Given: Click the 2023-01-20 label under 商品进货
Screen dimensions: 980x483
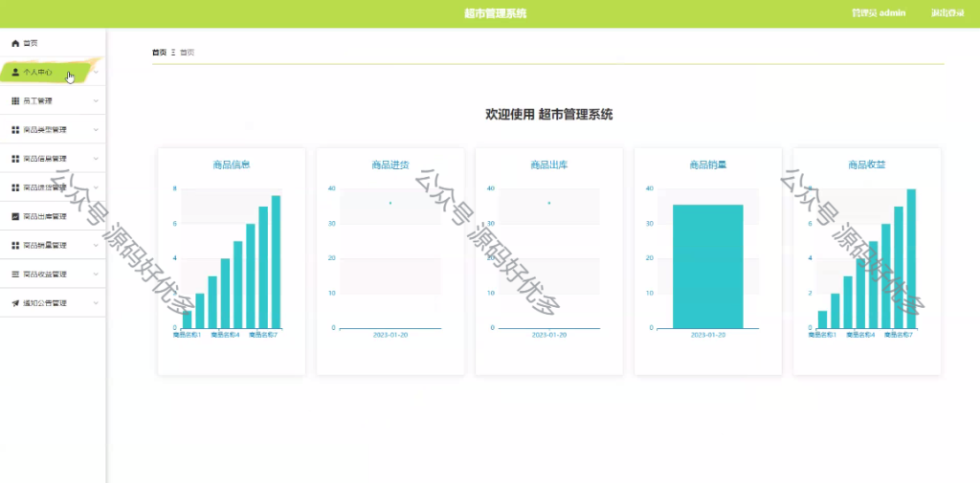Looking at the screenshot, I should coord(390,335).
